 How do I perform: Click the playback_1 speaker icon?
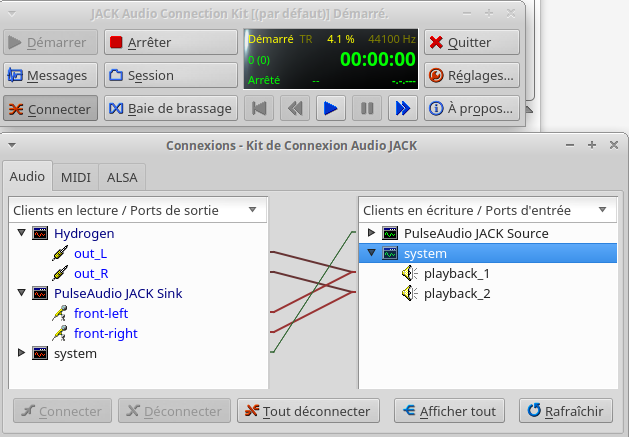point(410,273)
